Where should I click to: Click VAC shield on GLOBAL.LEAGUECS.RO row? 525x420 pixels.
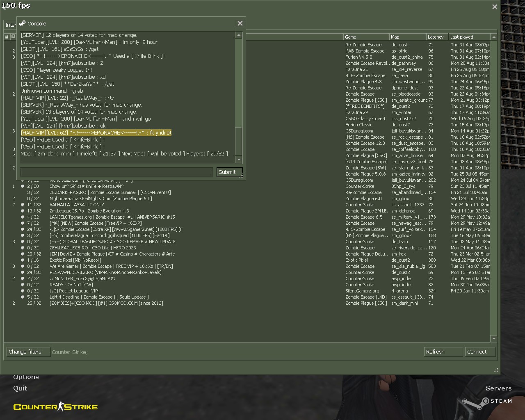22,242
